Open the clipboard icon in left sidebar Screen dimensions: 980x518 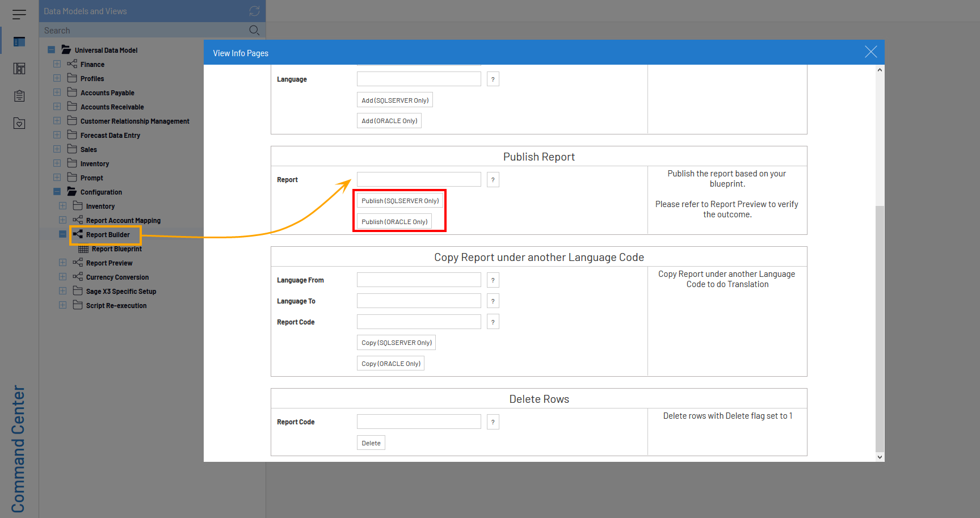(19, 96)
